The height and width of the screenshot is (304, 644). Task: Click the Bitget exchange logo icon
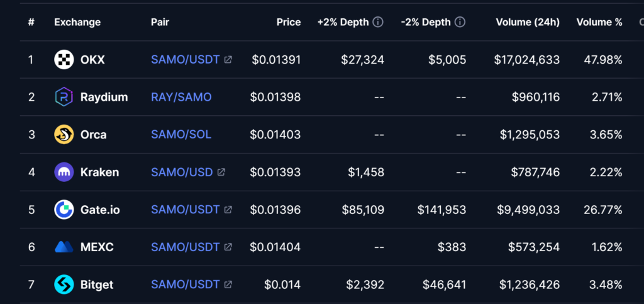point(64,284)
